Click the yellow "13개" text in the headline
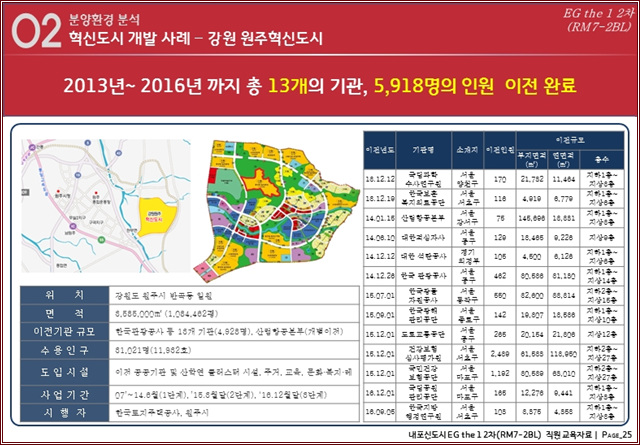640x445 pixels. (x=288, y=86)
